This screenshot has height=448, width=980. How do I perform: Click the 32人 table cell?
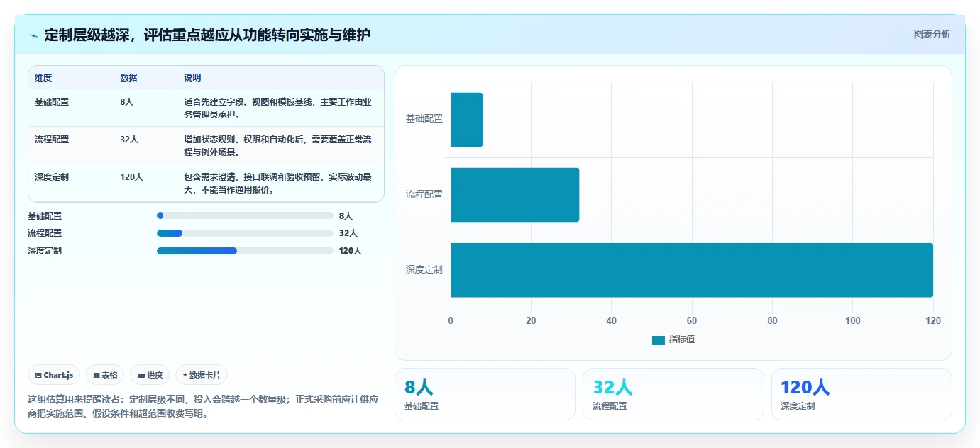pyautogui.click(x=129, y=140)
